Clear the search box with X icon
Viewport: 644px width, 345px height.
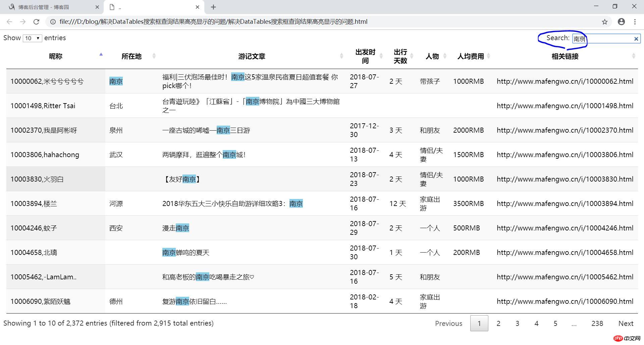click(x=636, y=39)
